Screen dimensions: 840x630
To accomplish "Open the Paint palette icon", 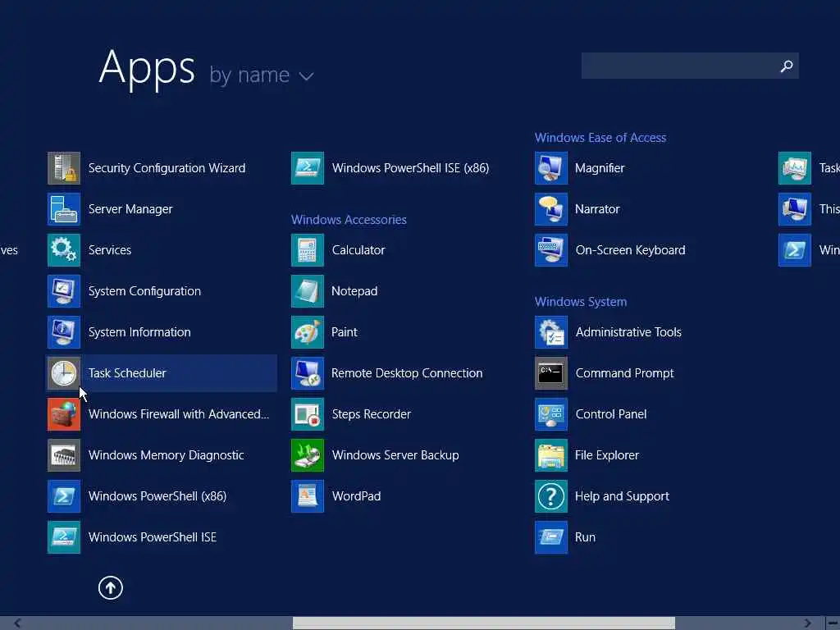I will click(308, 332).
